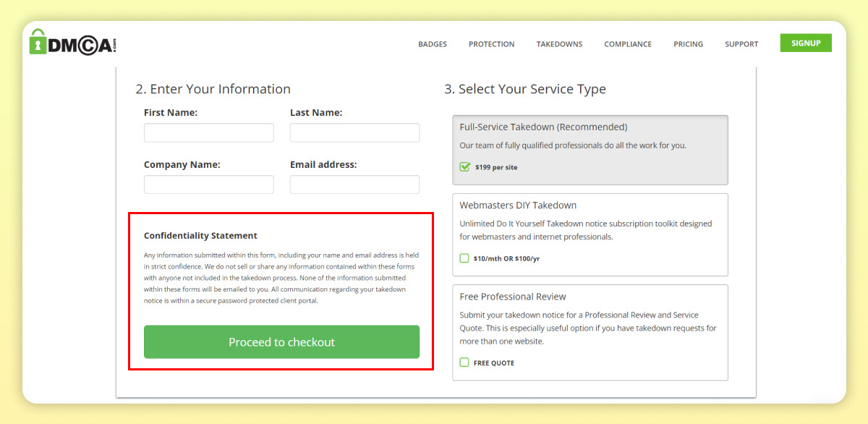Click the Company Name input field
Viewport: 868px width, 424px height.
coord(208,185)
